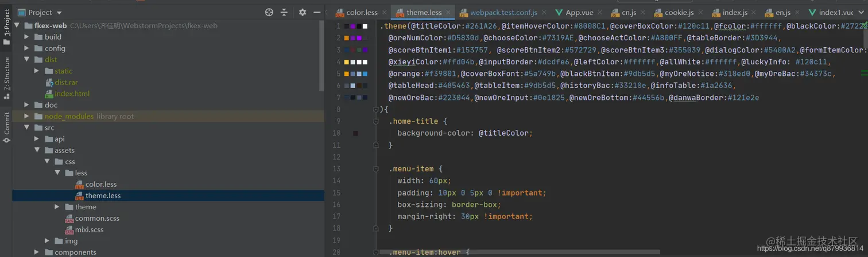Expand the doc folder

click(x=26, y=105)
